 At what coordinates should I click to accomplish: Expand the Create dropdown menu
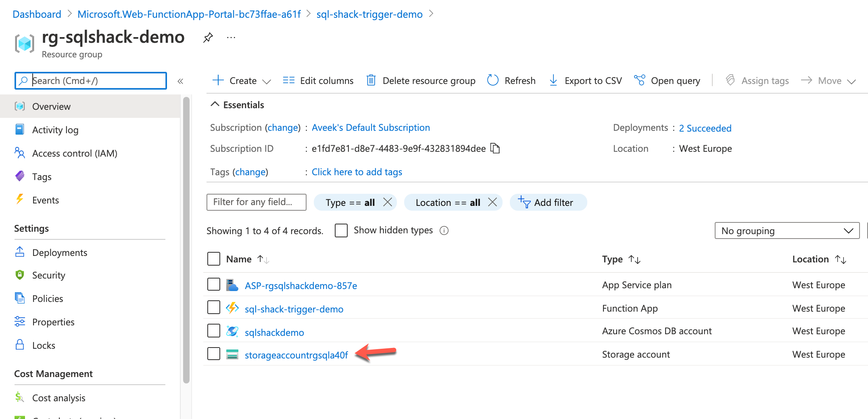point(267,81)
